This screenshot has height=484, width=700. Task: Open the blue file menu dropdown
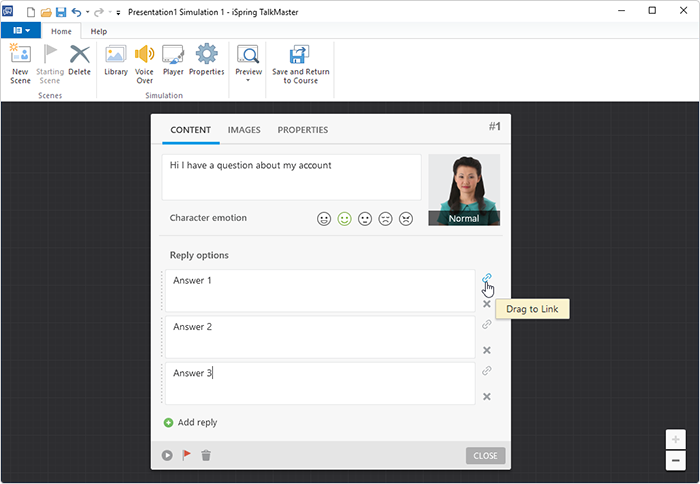click(x=21, y=30)
